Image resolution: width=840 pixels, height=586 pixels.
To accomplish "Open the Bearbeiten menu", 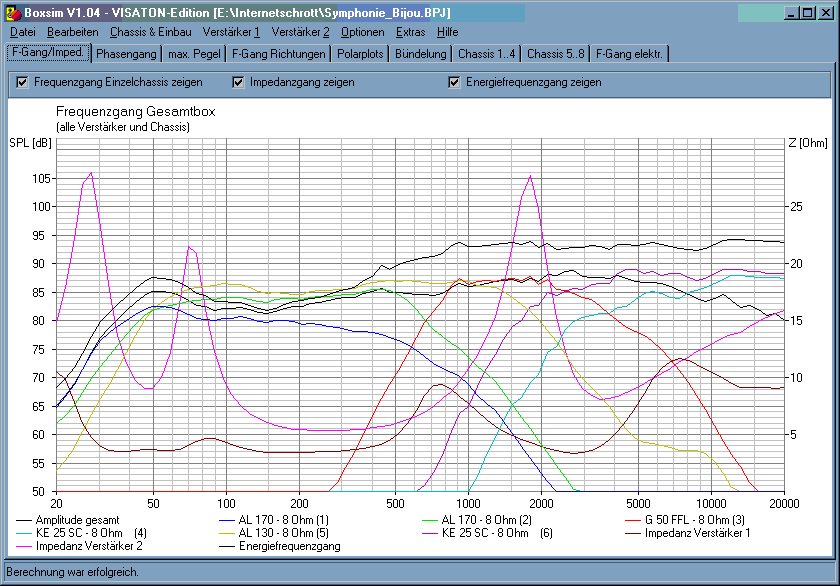I will 72,32.
